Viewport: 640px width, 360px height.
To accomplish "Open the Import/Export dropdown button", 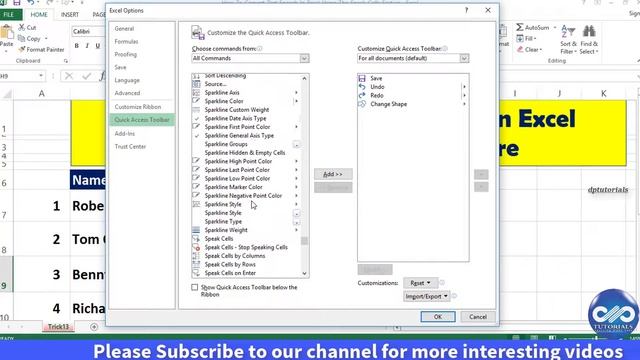I will [427, 296].
